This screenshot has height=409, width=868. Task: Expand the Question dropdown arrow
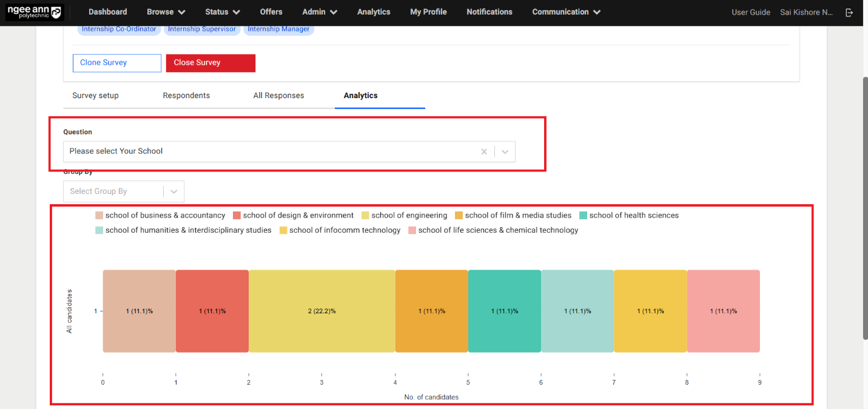click(505, 151)
